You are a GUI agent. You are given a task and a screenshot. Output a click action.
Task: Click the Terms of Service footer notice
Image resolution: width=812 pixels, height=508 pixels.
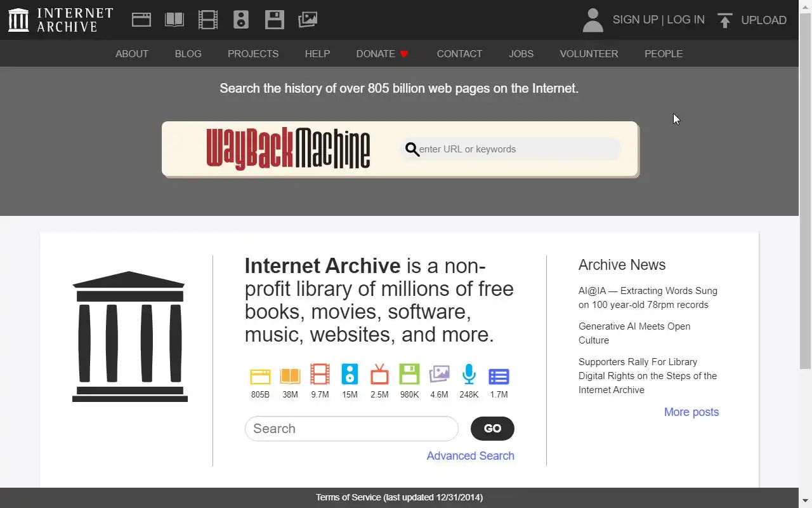(399, 497)
